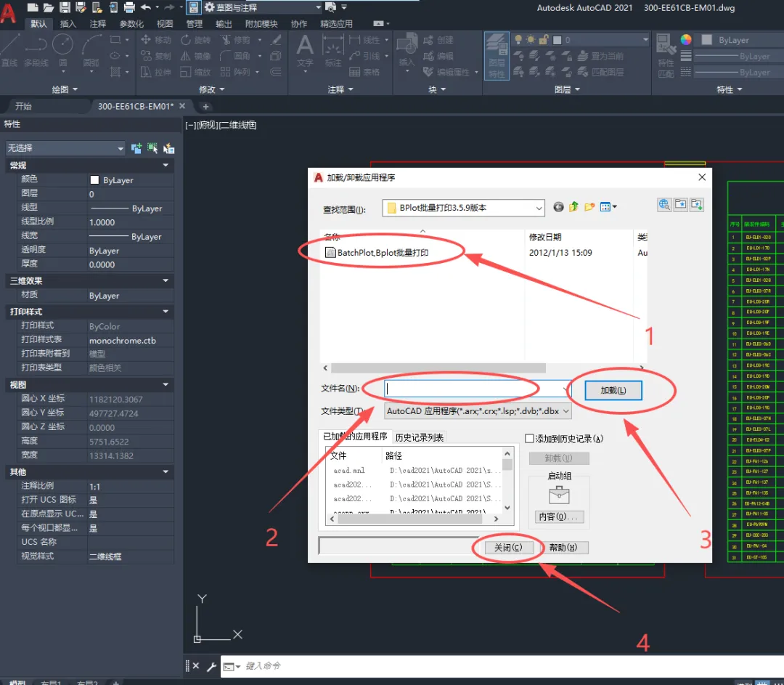Collapse the General (常规) properties section
This screenshot has width=784, height=685.
(x=166, y=165)
